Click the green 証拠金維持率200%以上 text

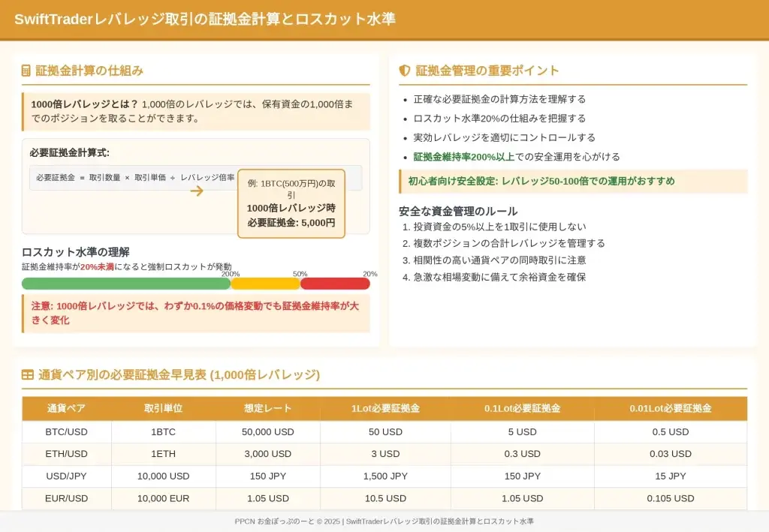(463, 157)
